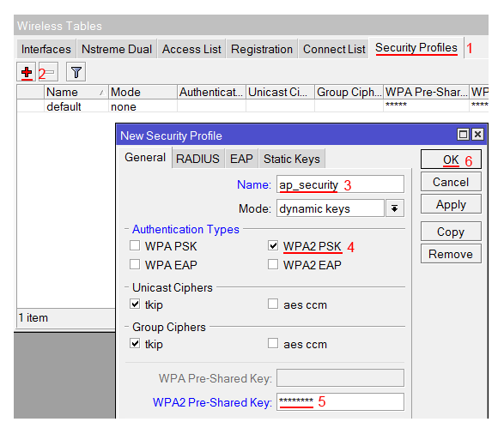Close the New Security Profile dialog

pos(477,134)
